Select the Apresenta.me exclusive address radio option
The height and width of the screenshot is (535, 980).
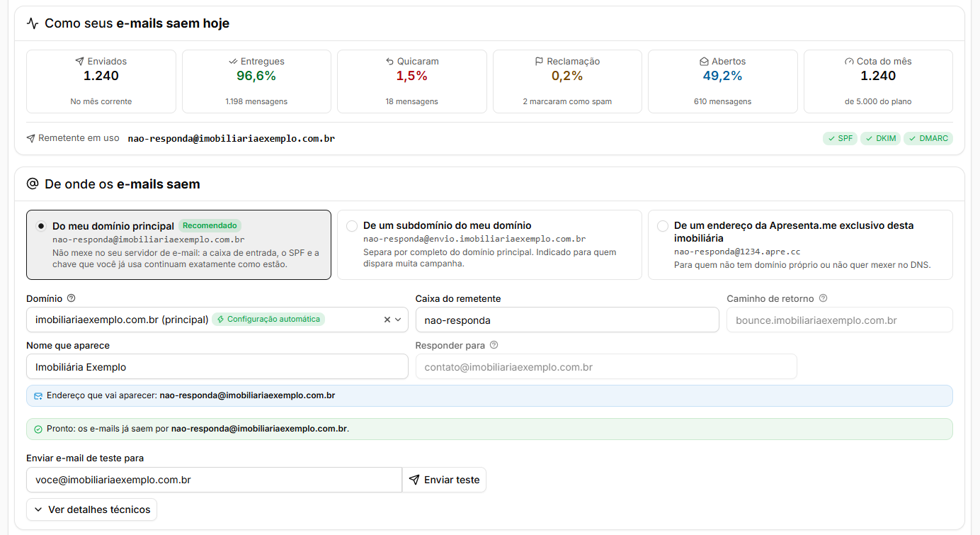click(663, 226)
